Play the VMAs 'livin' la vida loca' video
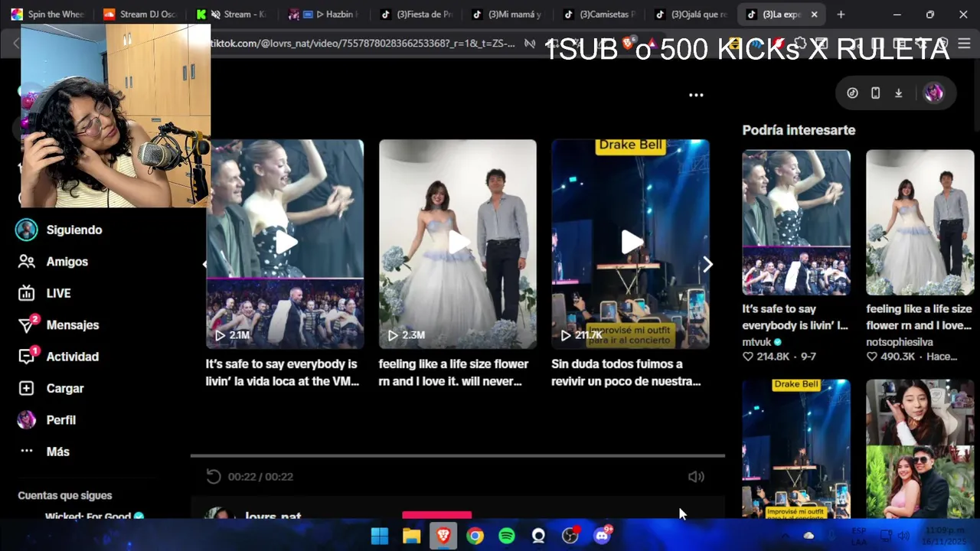 (285, 244)
